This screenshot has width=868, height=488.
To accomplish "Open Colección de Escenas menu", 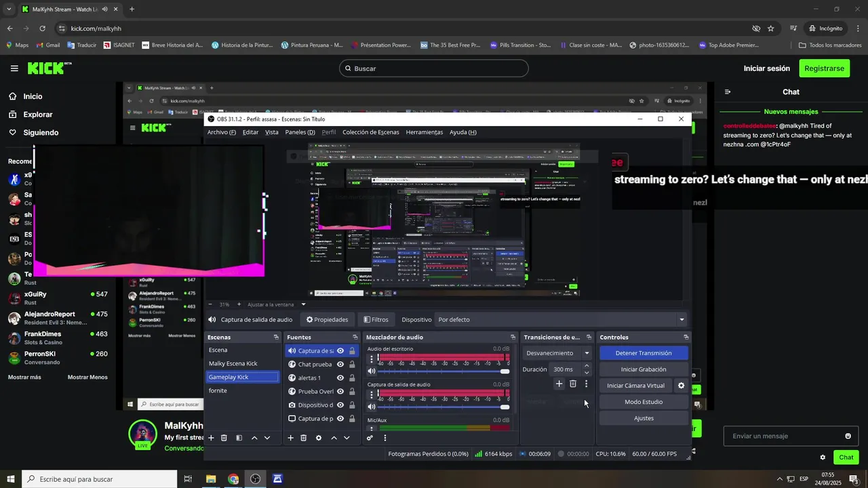I will [x=370, y=132].
